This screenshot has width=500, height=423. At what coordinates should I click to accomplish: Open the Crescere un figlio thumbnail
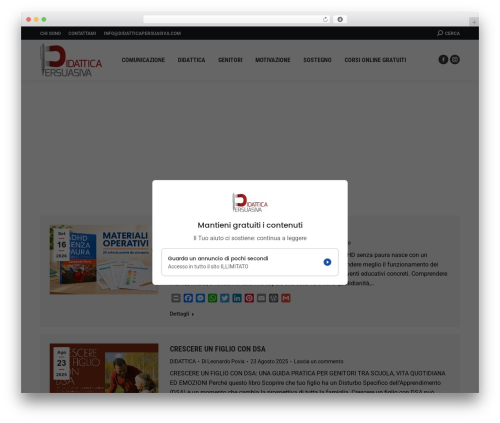pos(104,368)
